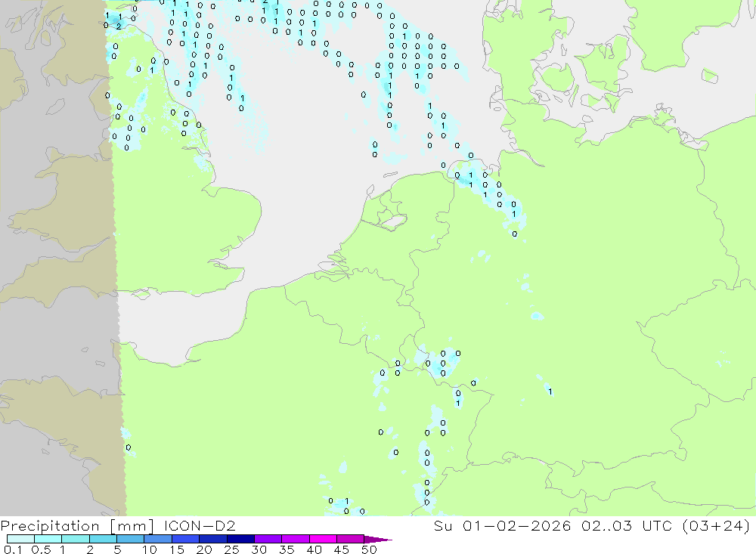Click the "15" legend scale label
The width and height of the screenshot is (756, 554).
pos(177,549)
